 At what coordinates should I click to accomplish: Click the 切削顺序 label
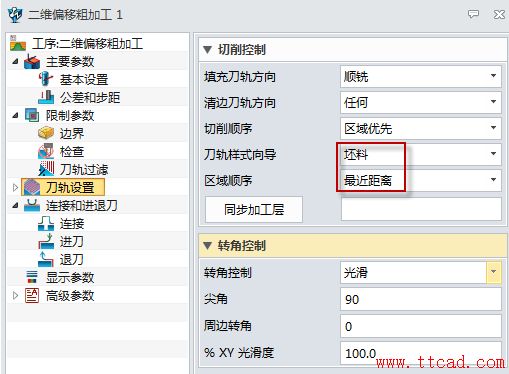coord(228,129)
